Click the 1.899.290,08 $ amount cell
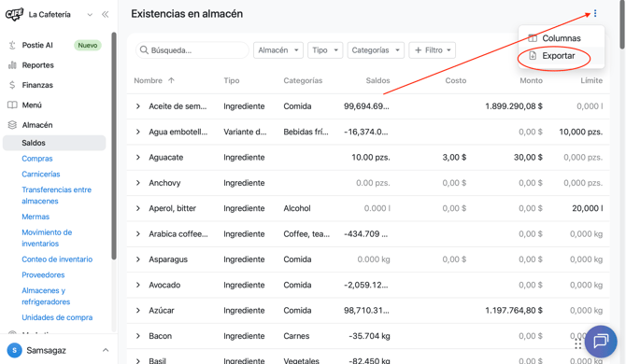Viewport: 626px width, 364px height. (x=514, y=106)
